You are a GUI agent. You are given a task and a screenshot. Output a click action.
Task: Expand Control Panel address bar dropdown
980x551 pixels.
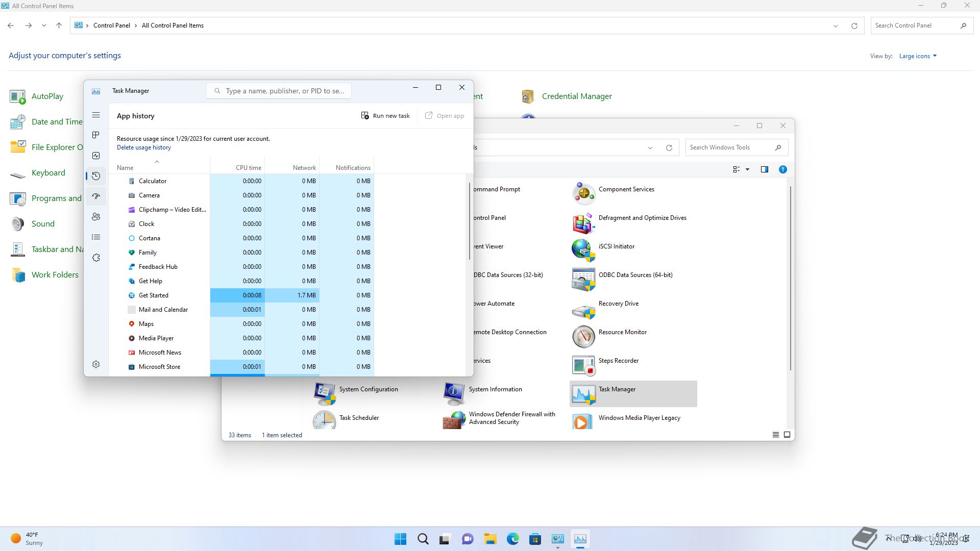[835, 26]
